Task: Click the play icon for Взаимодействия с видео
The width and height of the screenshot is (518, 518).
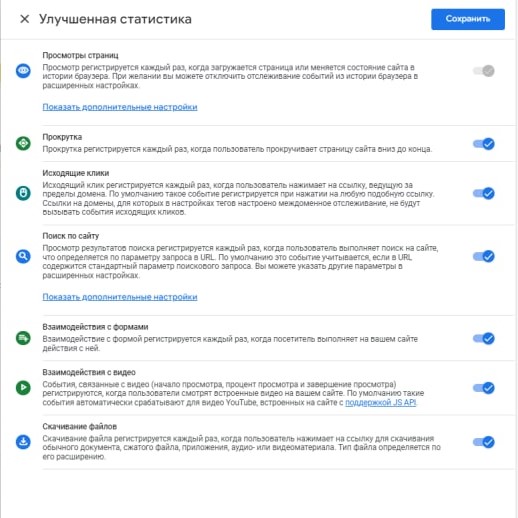Action: [x=23, y=387]
